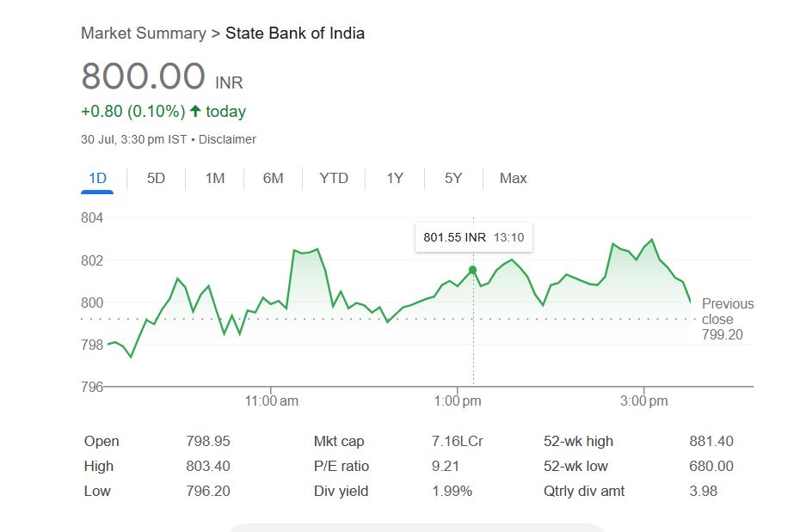
Task: Click the State Bank of India title
Action: point(295,34)
